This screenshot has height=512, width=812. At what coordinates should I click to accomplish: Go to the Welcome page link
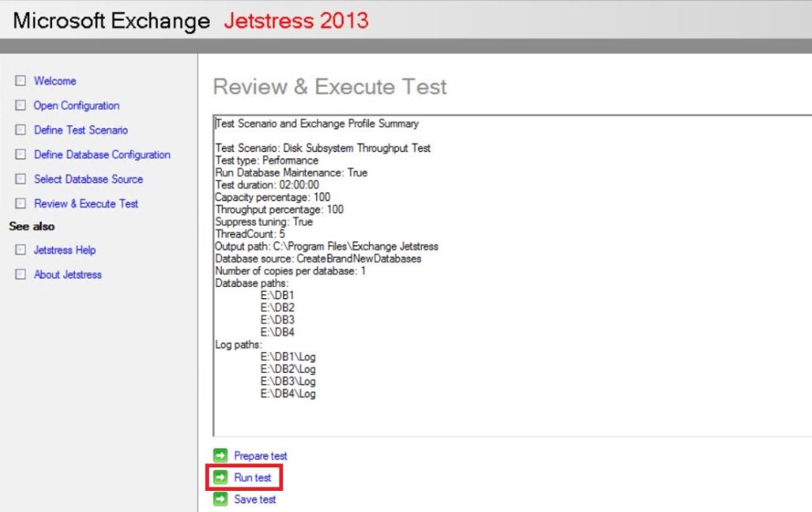pyautogui.click(x=54, y=81)
